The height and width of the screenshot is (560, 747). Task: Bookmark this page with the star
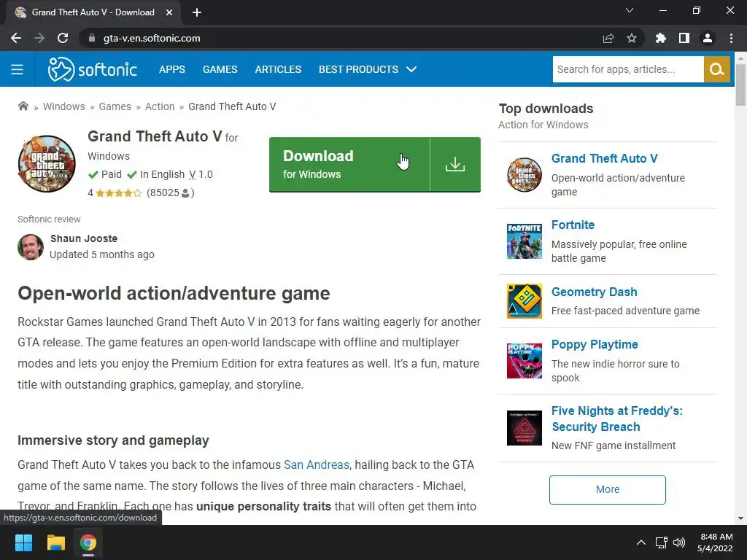tap(632, 38)
